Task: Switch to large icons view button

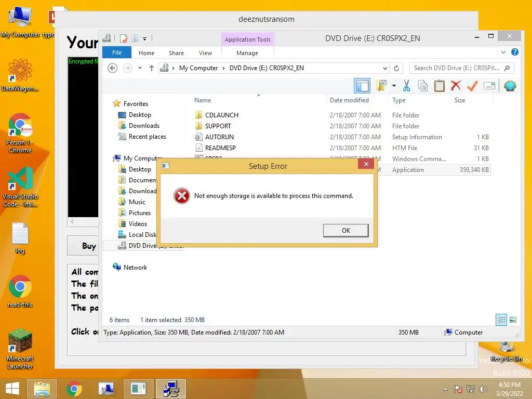Action: click(x=513, y=320)
